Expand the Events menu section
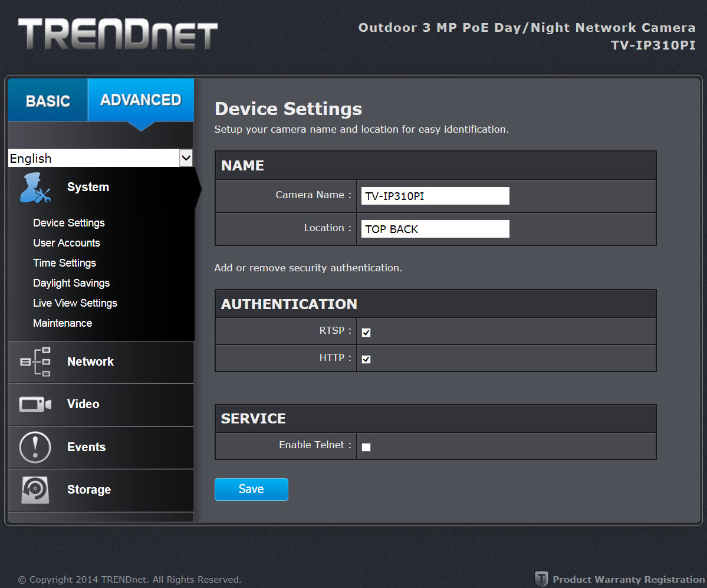 [101, 447]
